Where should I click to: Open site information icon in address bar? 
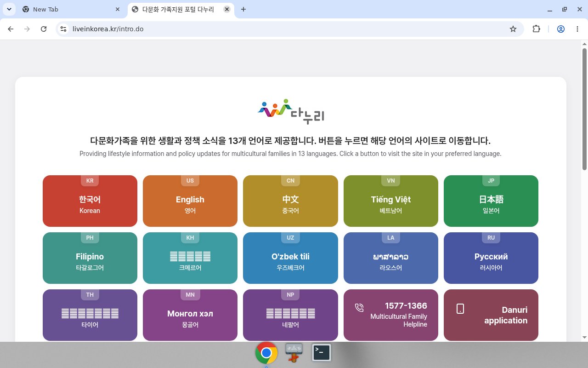63,29
